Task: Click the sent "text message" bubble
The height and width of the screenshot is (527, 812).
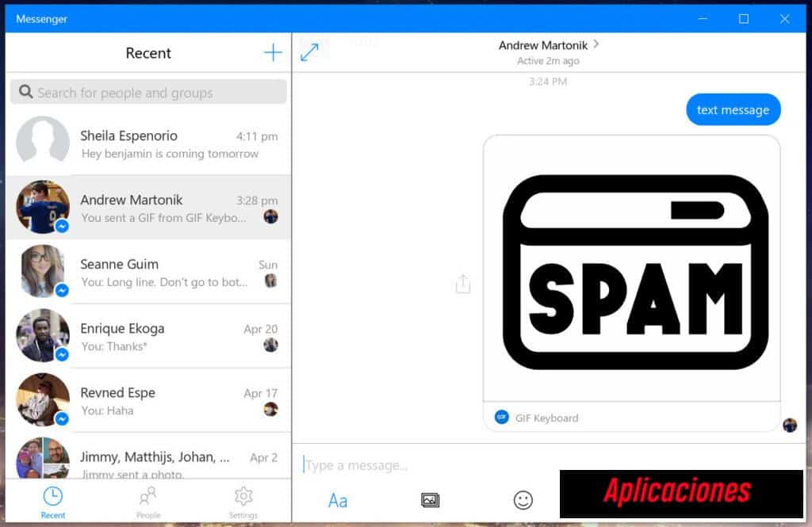Action: [733, 109]
